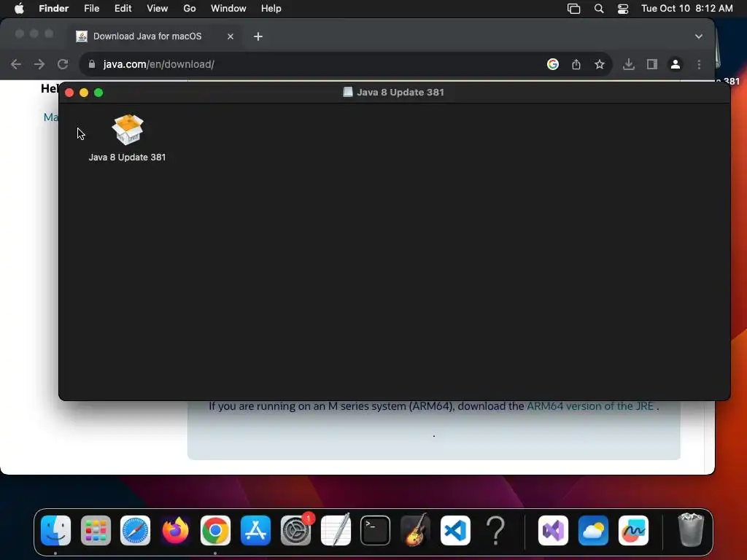This screenshot has height=560, width=747.
Task: Open the Java 8 Update 381 installer package
Action: pos(127,130)
